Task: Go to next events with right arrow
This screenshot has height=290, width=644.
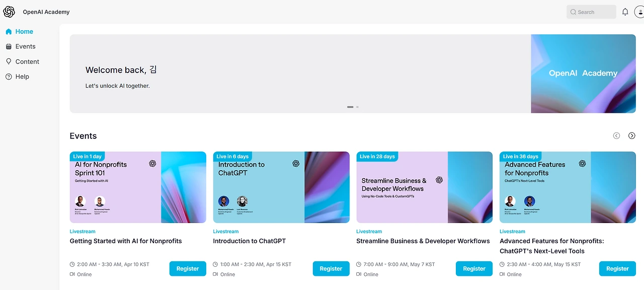Action: [x=632, y=136]
